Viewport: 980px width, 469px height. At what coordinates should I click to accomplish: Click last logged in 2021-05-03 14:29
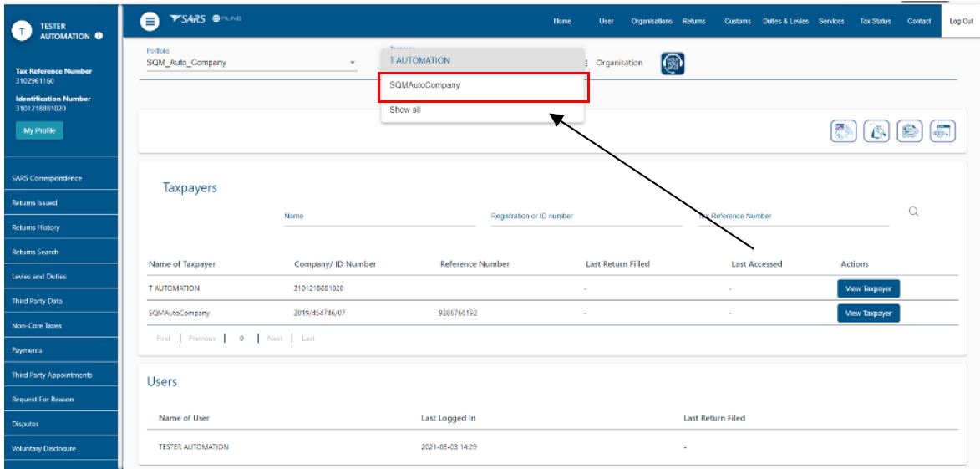click(449, 448)
